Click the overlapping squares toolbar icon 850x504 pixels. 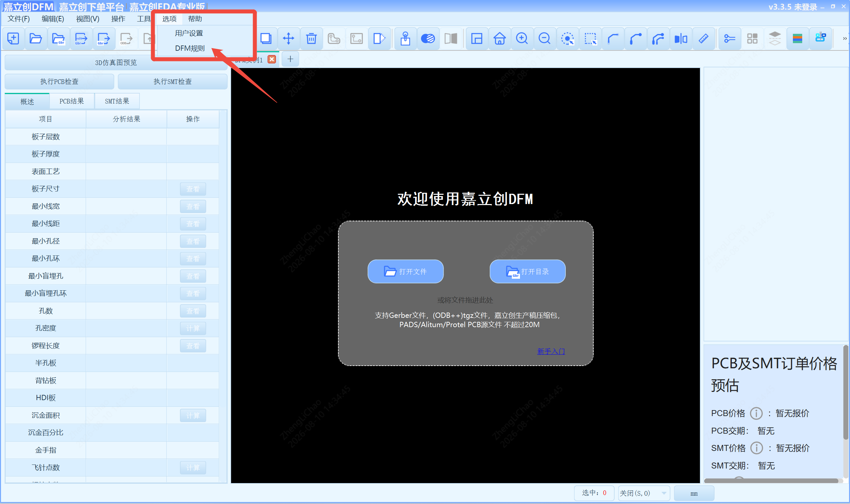(x=266, y=38)
